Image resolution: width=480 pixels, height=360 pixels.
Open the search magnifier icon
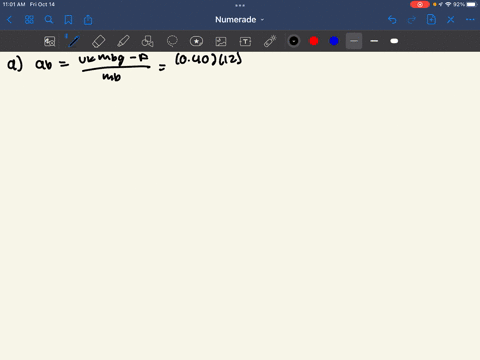click(49, 20)
